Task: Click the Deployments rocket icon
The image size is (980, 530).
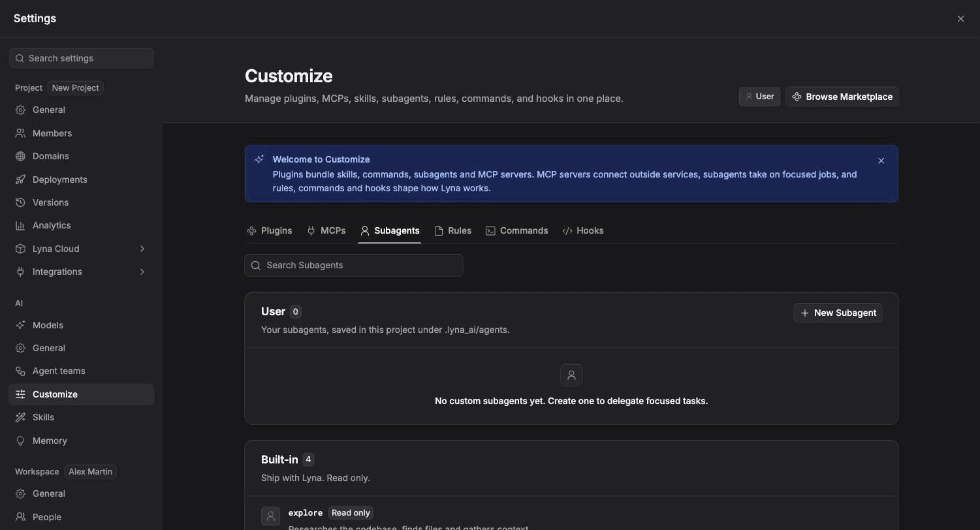Action: pyautogui.click(x=20, y=179)
